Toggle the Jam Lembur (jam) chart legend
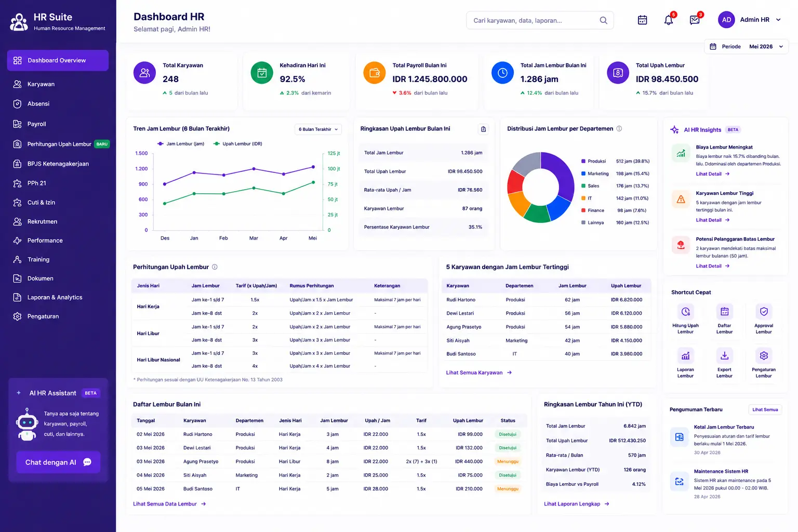 point(181,144)
